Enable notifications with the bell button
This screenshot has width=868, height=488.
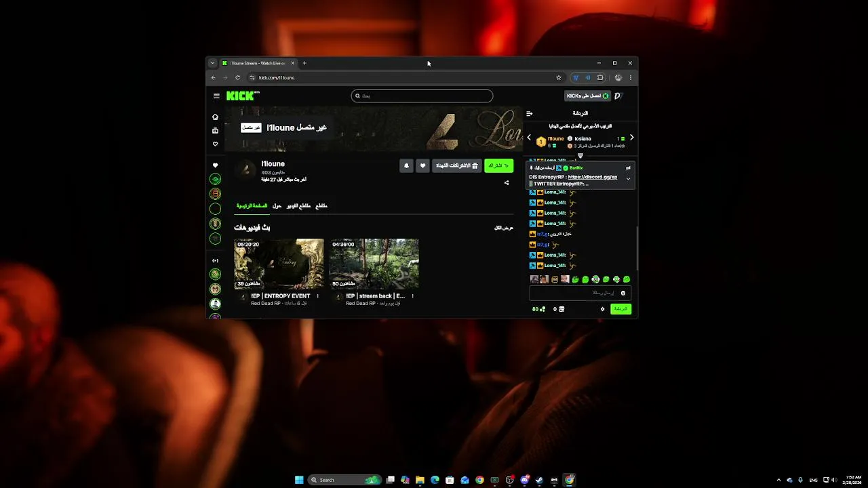point(406,165)
